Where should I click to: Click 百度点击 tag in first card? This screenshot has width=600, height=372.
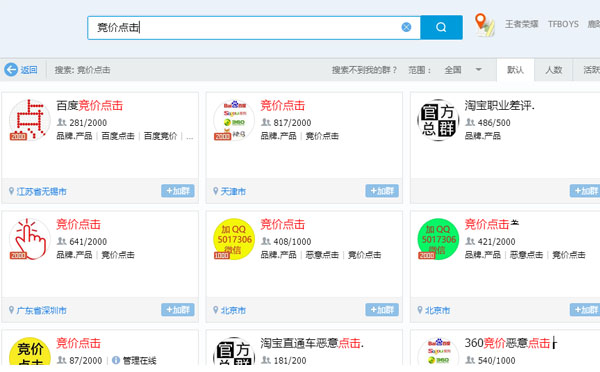pyautogui.click(x=118, y=136)
